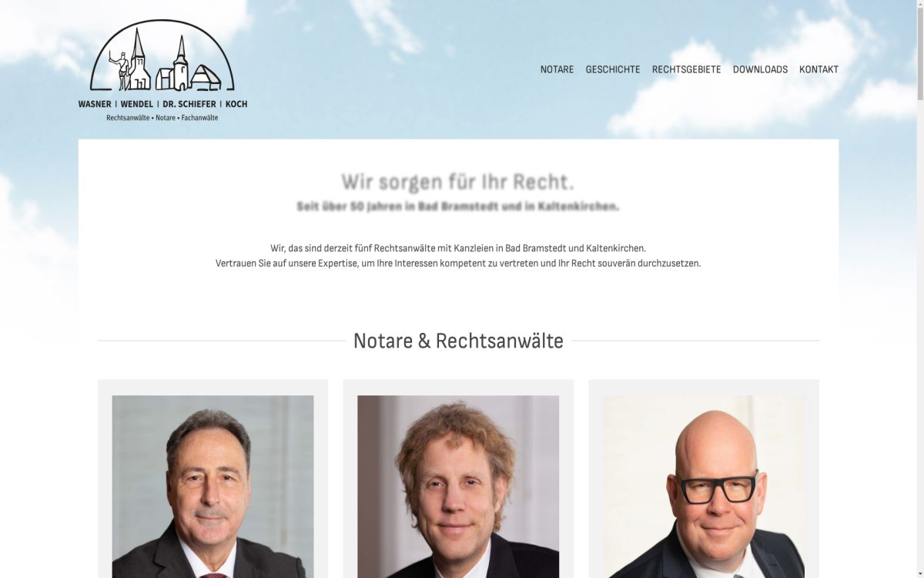Open the Notare menu item

(x=557, y=69)
